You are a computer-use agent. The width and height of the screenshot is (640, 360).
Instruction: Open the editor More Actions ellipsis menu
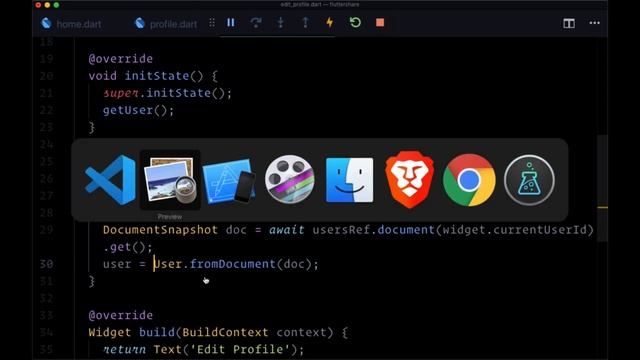click(x=595, y=23)
